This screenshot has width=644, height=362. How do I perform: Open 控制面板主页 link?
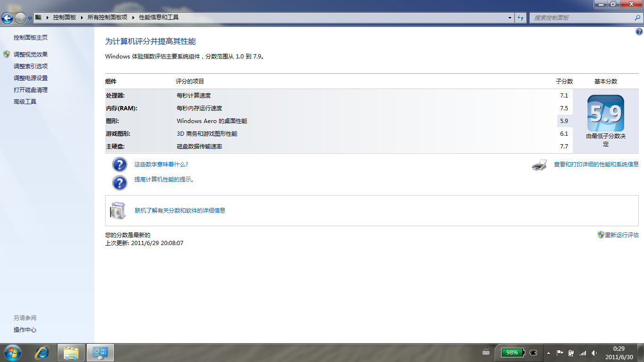point(31,38)
